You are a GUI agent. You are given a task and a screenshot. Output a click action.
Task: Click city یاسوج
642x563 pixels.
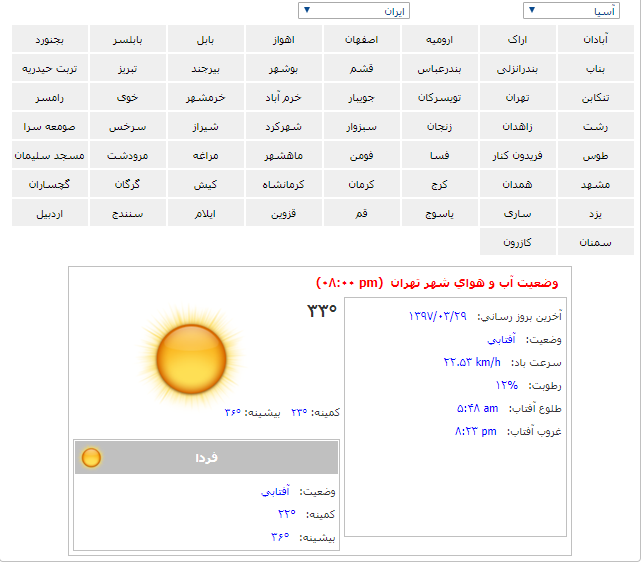[x=440, y=213]
